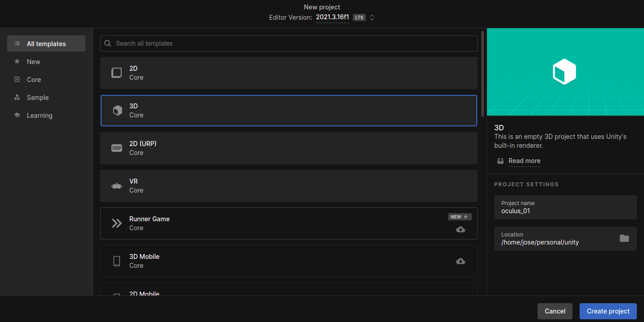
Task: Switch to Sample templates category
Action: (x=38, y=98)
